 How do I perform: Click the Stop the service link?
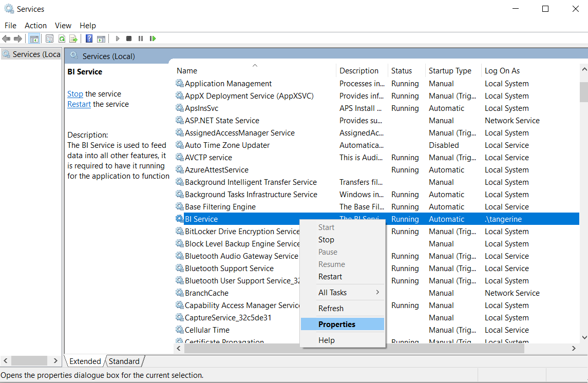click(75, 94)
